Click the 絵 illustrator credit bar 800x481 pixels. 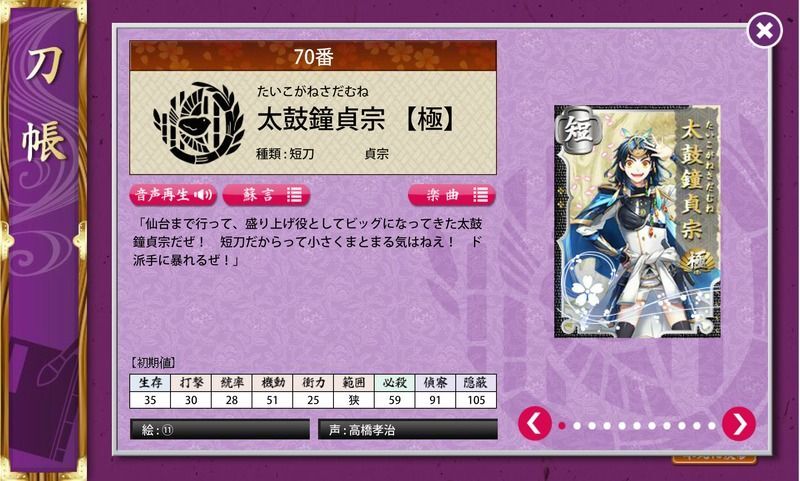pyautogui.click(x=220, y=429)
